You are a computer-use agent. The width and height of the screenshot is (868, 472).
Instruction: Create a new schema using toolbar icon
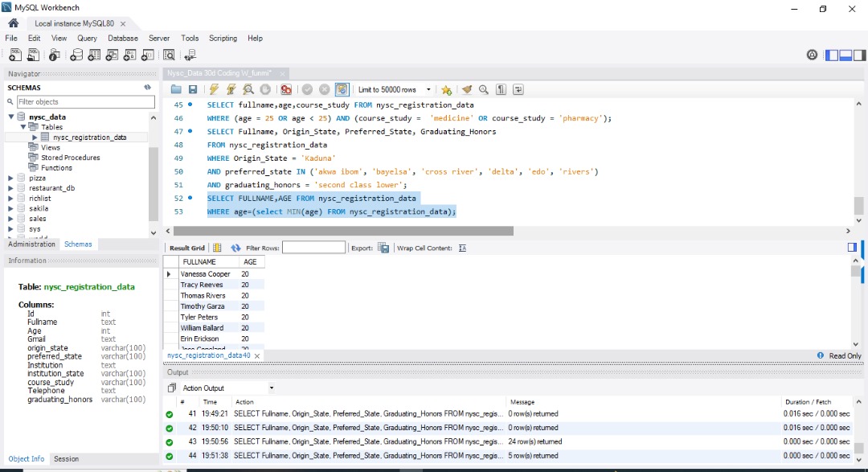point(76,55)
